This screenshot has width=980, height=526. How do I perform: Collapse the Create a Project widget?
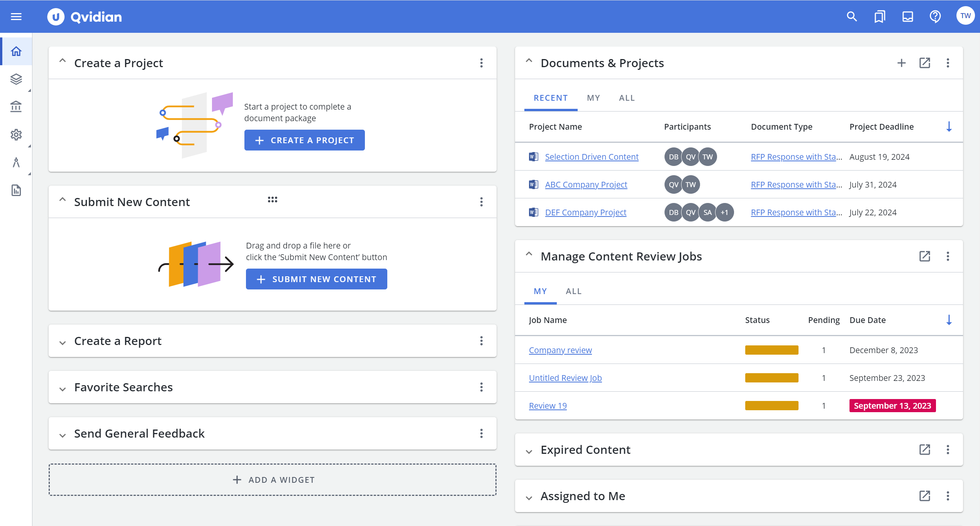pyautogui.click(x=63, y=61)
